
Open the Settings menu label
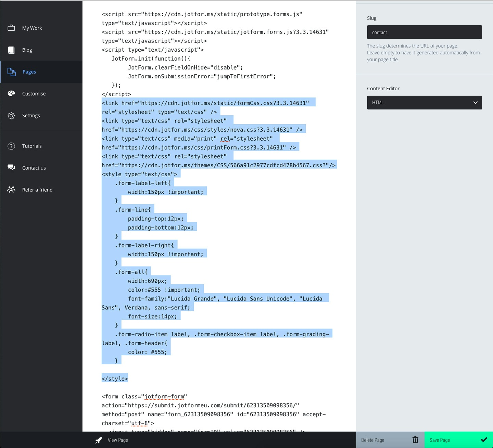(31, 116)
